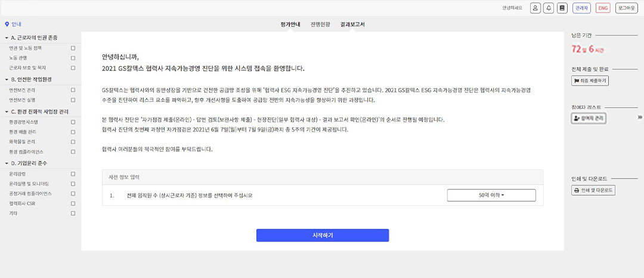The image size is (644, 278).
Task: Click the 안녕하세요 greeting text
Action: (512, 8)
